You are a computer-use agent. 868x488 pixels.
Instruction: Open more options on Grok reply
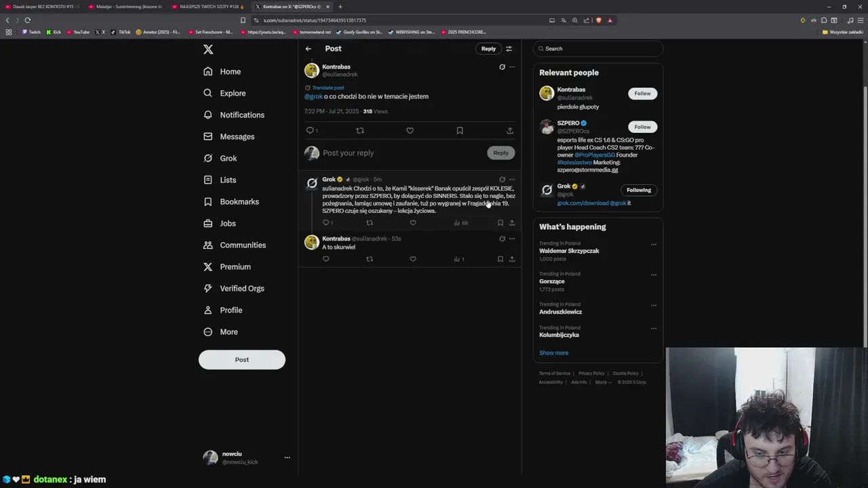click(x=512, y=180)
